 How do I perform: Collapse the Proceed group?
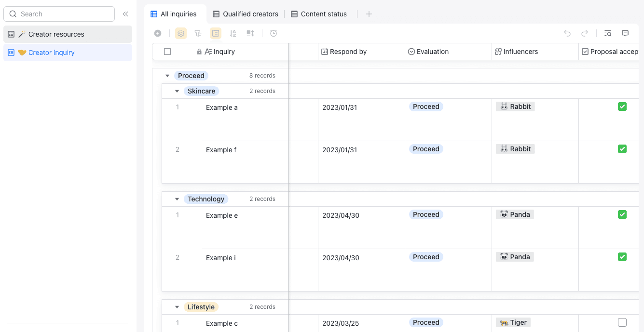pos(167,76)
